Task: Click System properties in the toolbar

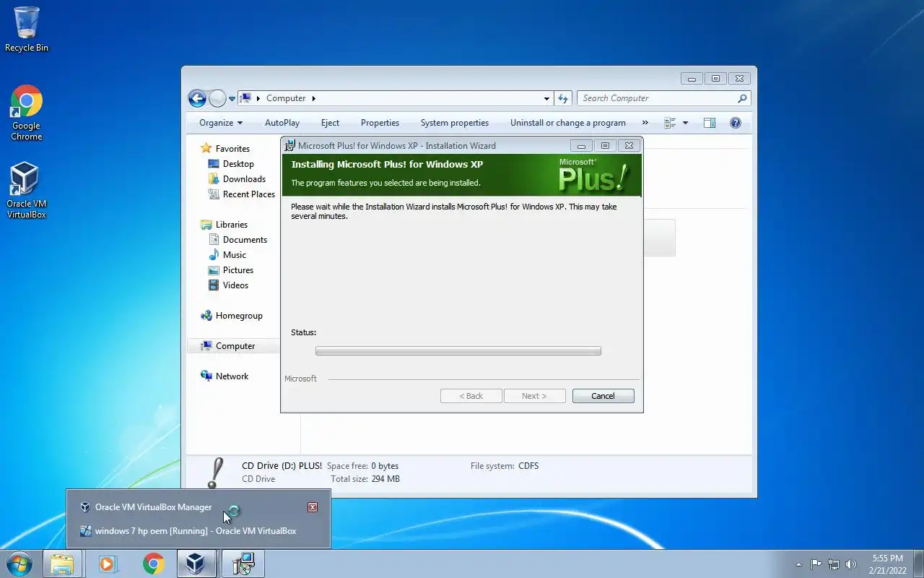Action: (x=455, y=123)
